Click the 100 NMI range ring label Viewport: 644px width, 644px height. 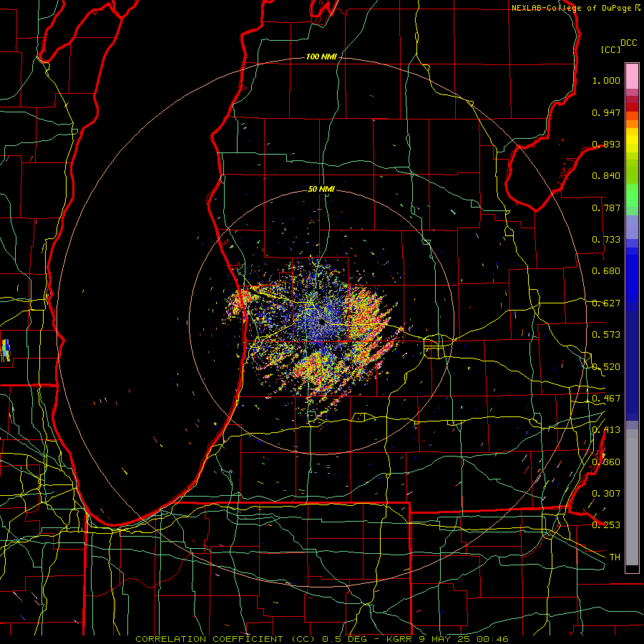(321, 57)
